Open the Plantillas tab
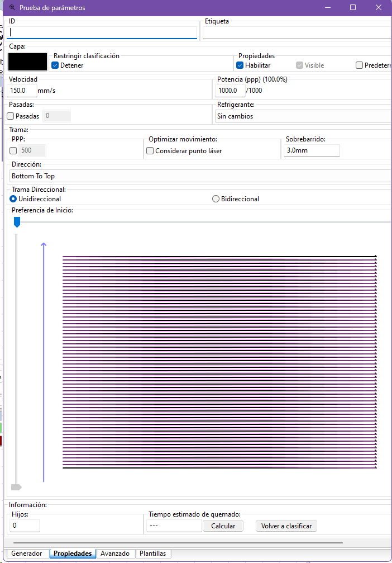 (153, 553)
